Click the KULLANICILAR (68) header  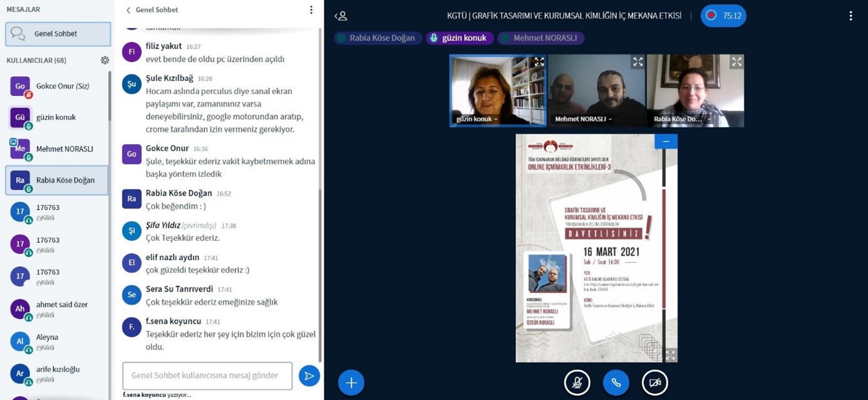(36, 61)
